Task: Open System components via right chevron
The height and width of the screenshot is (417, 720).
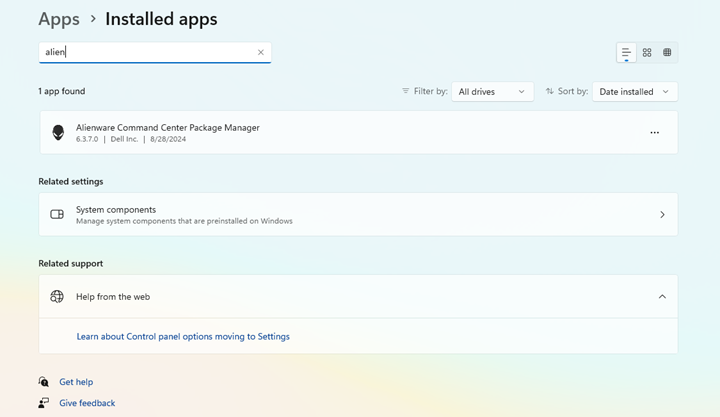Action: pos(662,214)
